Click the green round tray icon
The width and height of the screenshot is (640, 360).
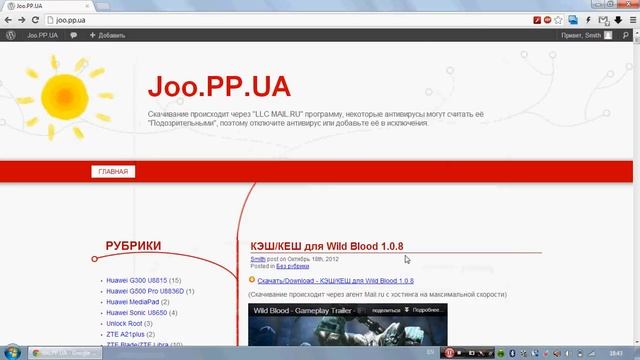coord(501,353)
